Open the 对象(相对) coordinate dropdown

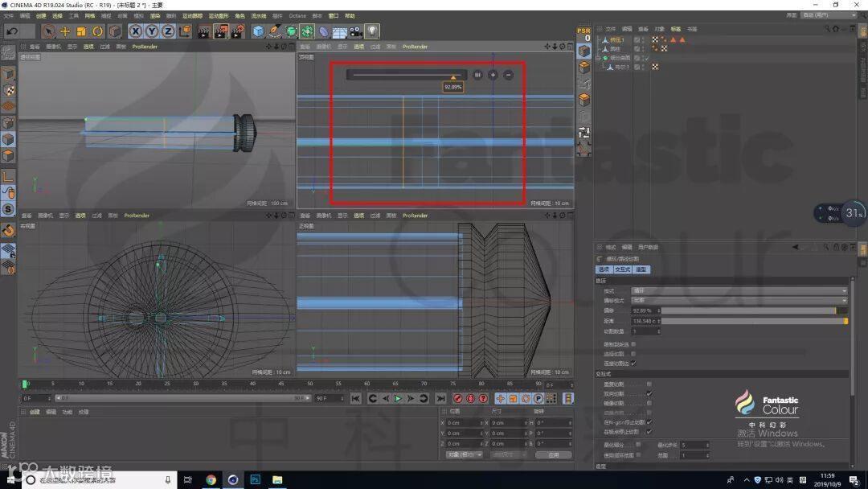pos(465,454)
